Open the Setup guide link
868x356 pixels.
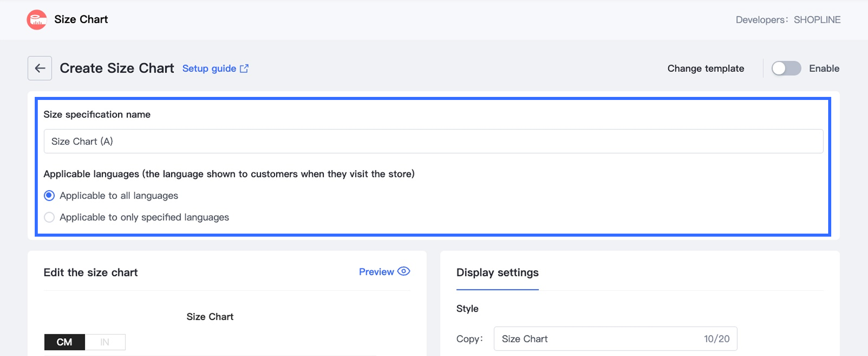(209, 68)
